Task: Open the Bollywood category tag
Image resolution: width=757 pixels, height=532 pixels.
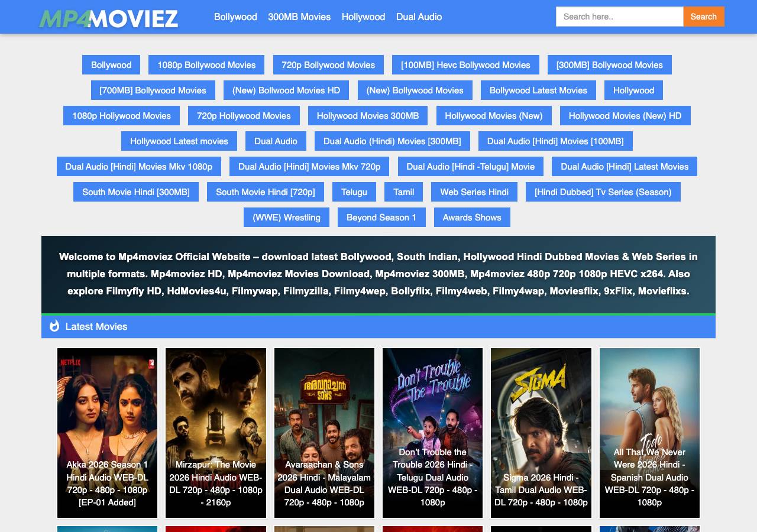Action: pyautogui.click(x=111, y=64)
